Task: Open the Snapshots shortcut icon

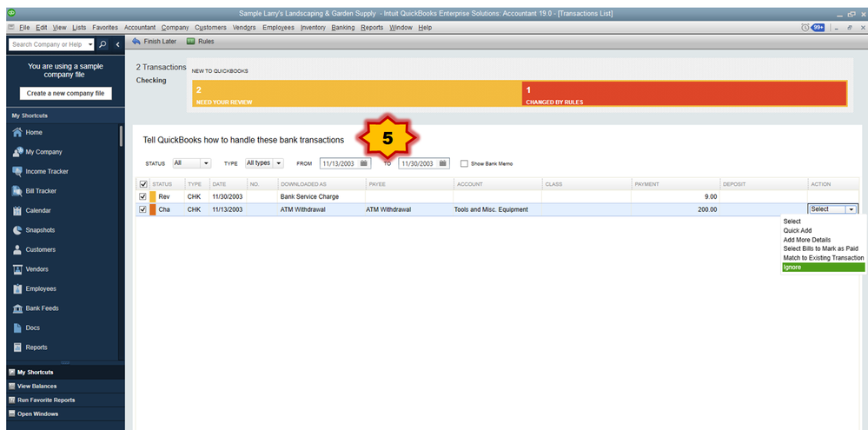Action: (17, 230)
